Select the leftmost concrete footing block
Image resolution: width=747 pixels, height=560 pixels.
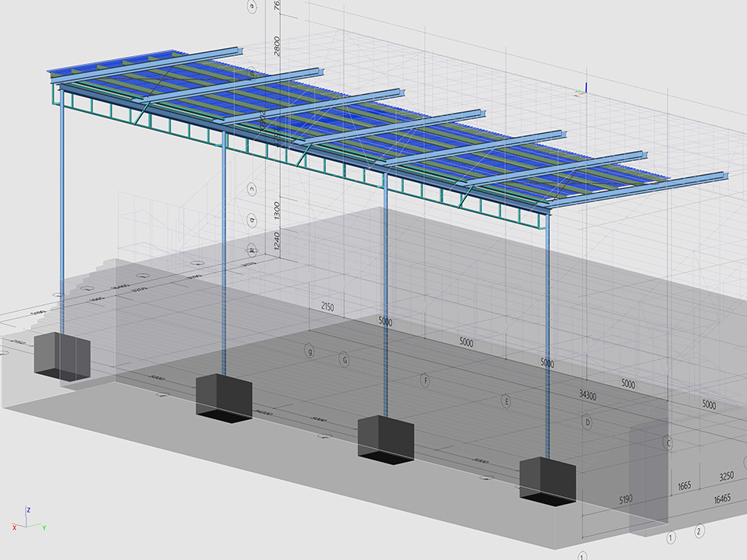coord(61,357)
